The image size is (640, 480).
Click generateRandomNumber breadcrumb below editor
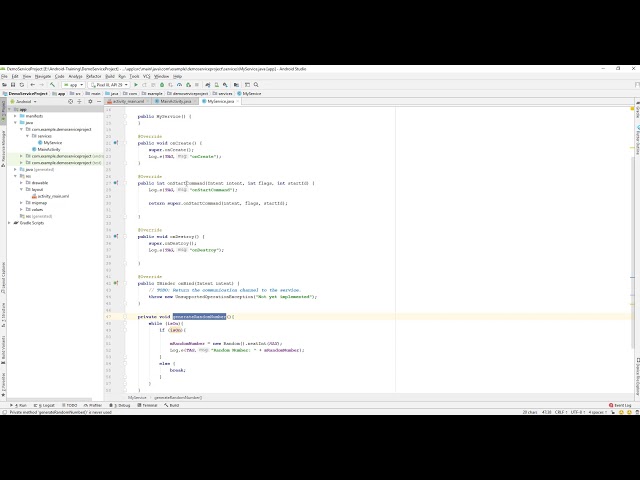[x=178, y=397]
